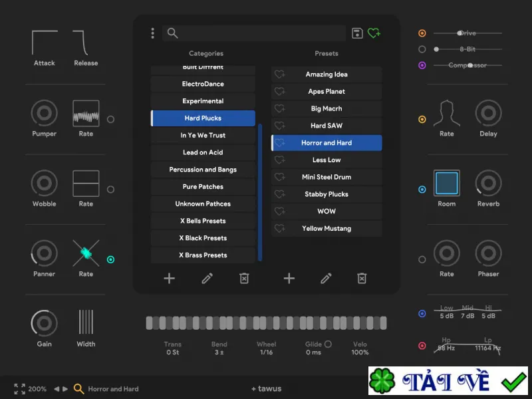The height and width of the screenshot is (399, 532).
Task: Add preset to favorites with green heart
Action: tap(374, 33)
